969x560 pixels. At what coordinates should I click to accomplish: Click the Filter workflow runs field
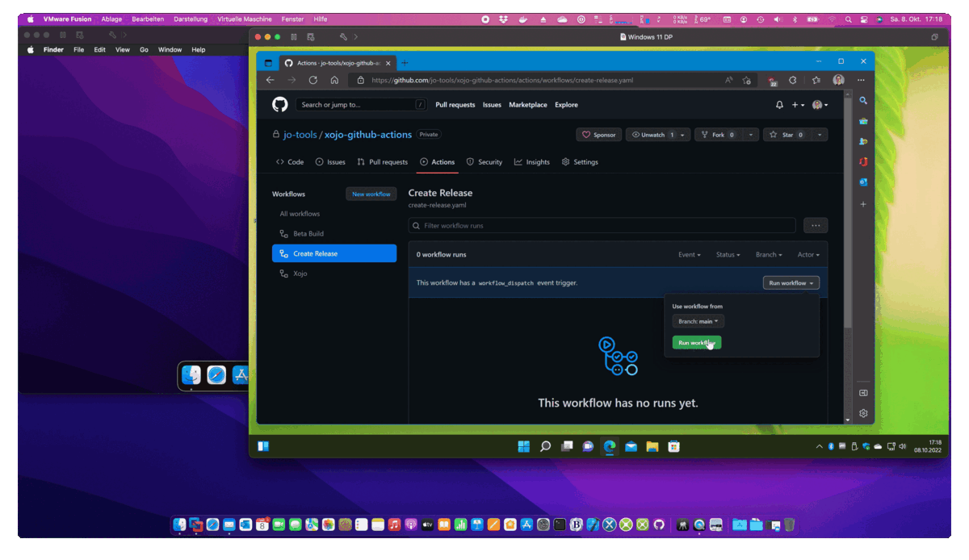point(602,226)
